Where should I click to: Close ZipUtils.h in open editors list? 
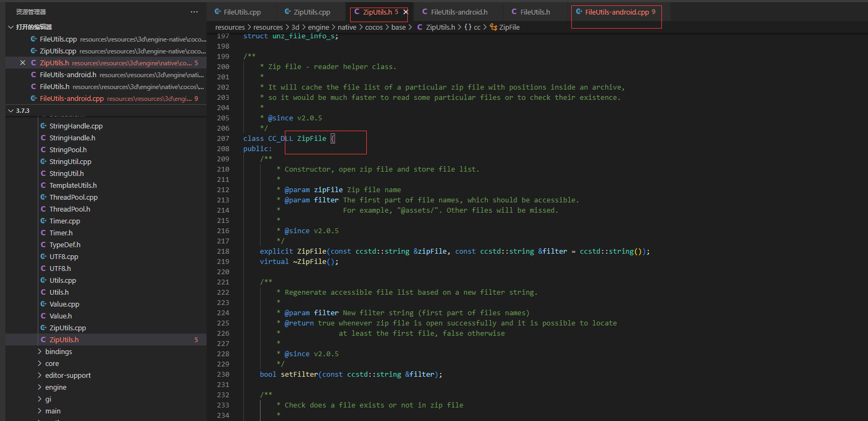point(23,63)
